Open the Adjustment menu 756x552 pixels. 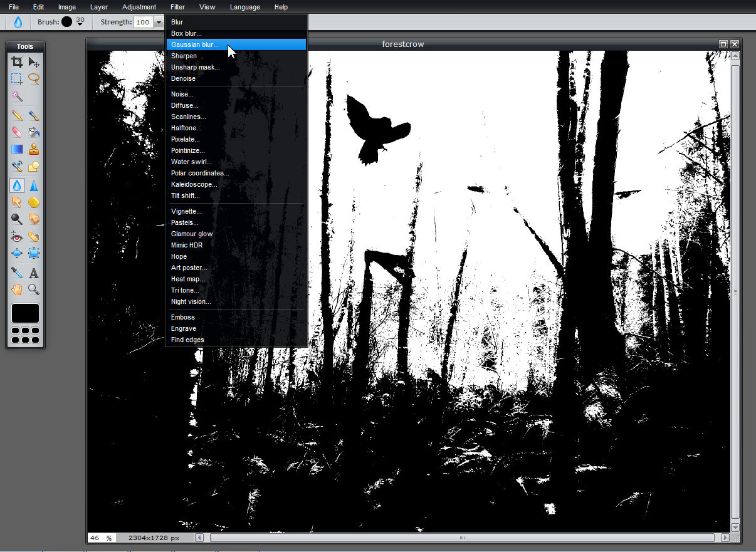coord(139,7)
